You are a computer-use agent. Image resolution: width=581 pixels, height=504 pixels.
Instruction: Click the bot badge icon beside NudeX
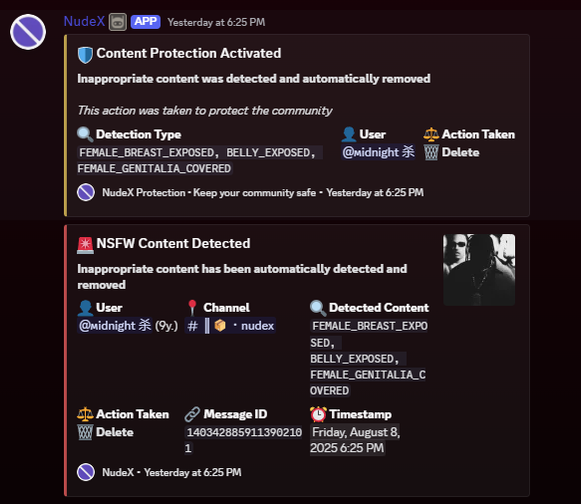(x=118, y=22)
